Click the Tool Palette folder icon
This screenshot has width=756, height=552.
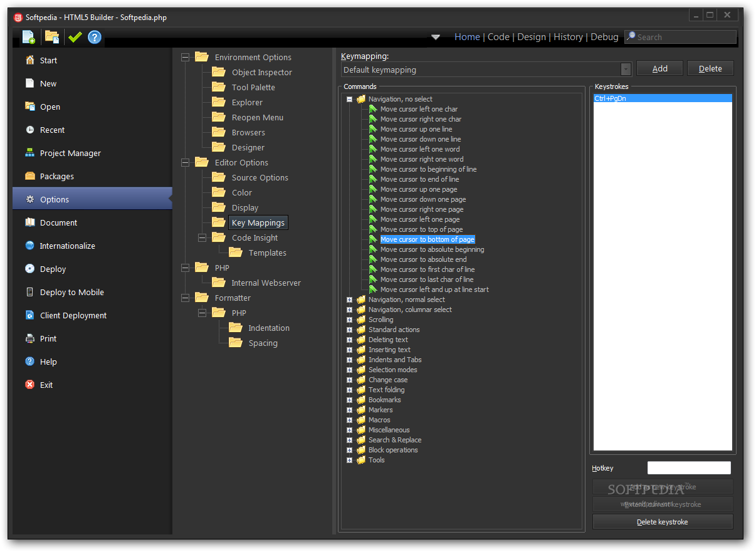click(219, 86)
